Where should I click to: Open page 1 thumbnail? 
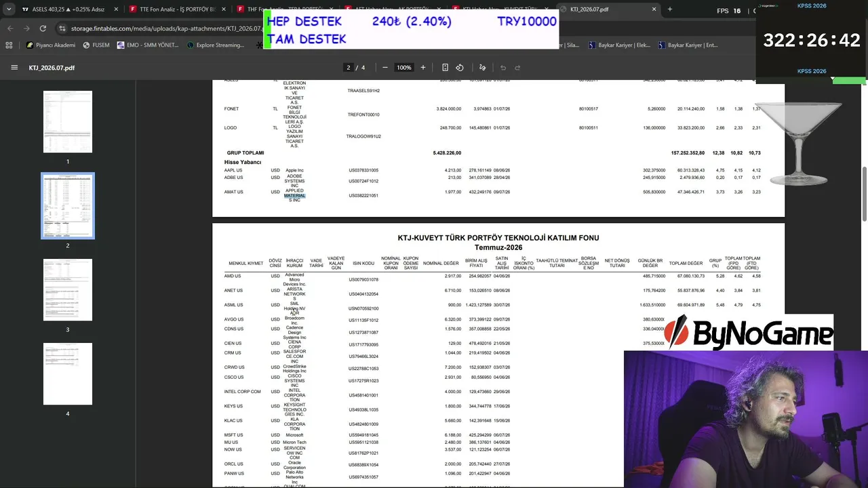point(68,122)
